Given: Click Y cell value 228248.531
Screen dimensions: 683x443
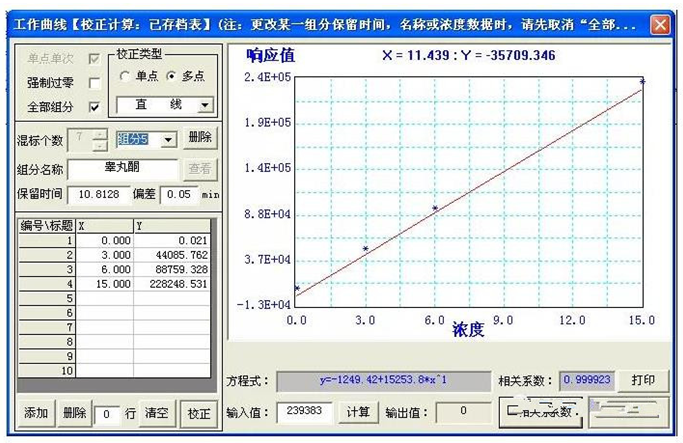Looking at the screenshot, I should [172, 284].
